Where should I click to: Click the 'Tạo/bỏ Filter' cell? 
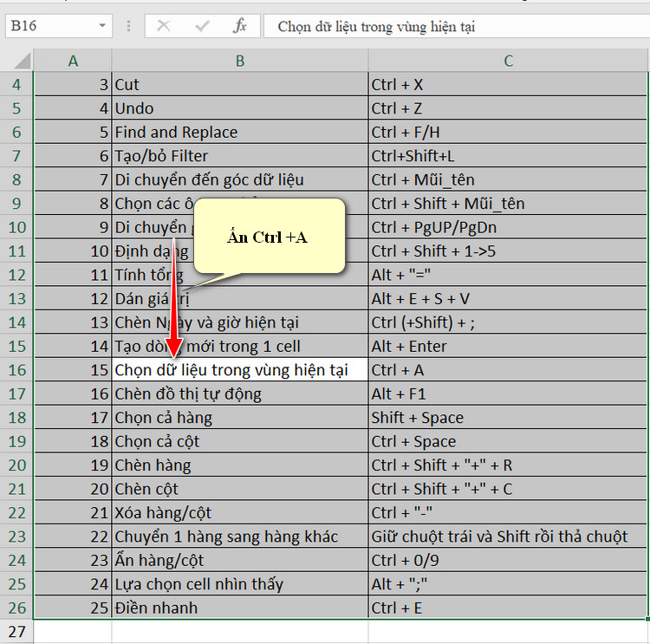click(x=239, y=156)
